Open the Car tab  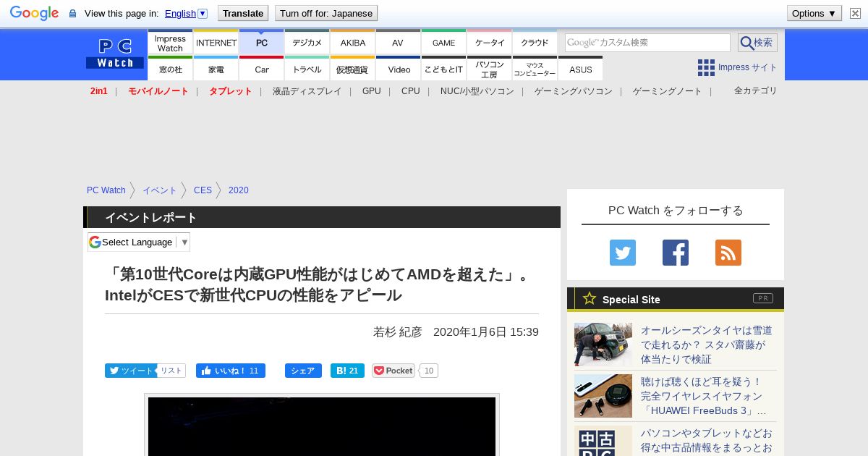[x=262, y=69]
